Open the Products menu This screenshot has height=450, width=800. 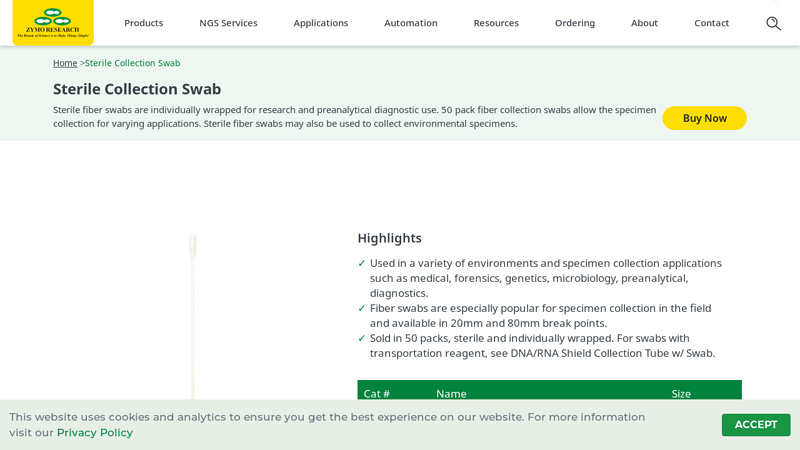click(144, 23)
